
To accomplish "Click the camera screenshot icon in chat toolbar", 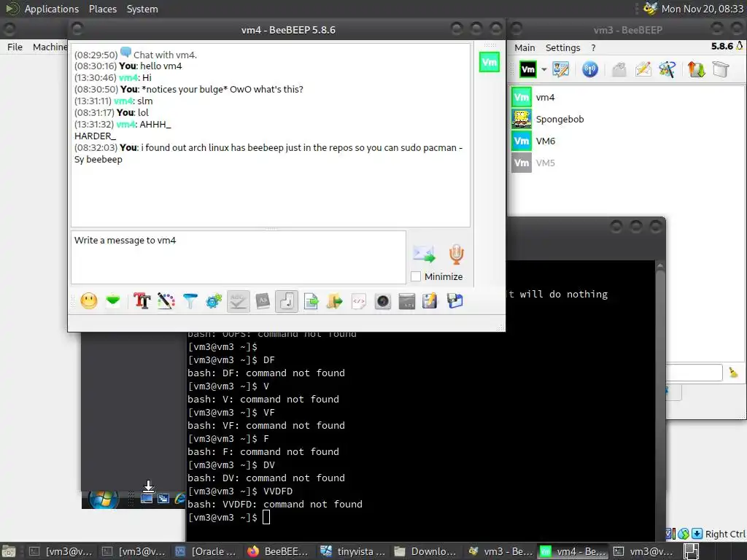I will (382, 301).
